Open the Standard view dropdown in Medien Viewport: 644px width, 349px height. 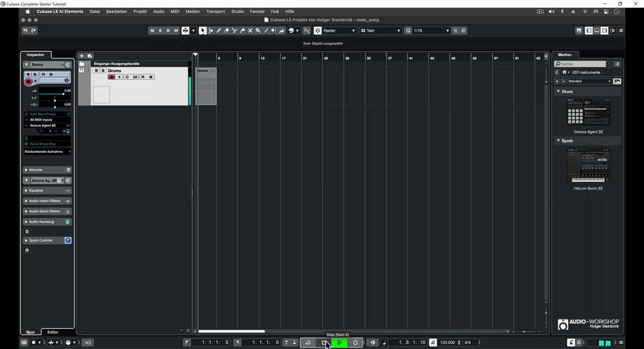pos(589,81)
